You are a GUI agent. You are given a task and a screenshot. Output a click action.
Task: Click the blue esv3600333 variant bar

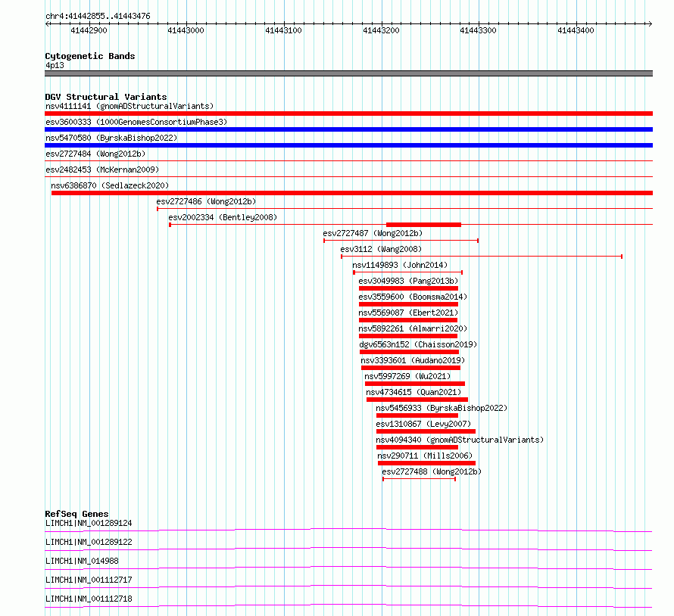348,129
